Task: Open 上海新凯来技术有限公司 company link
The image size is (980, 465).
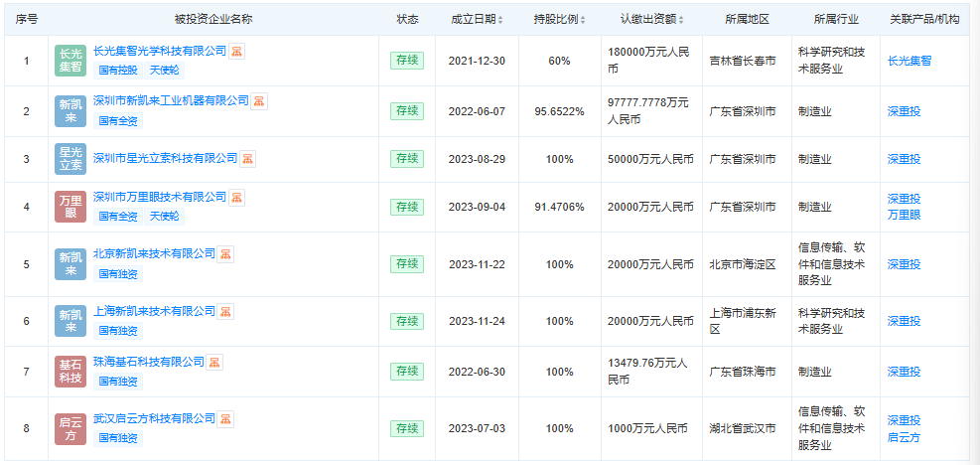Action: [x=154, y=311]
